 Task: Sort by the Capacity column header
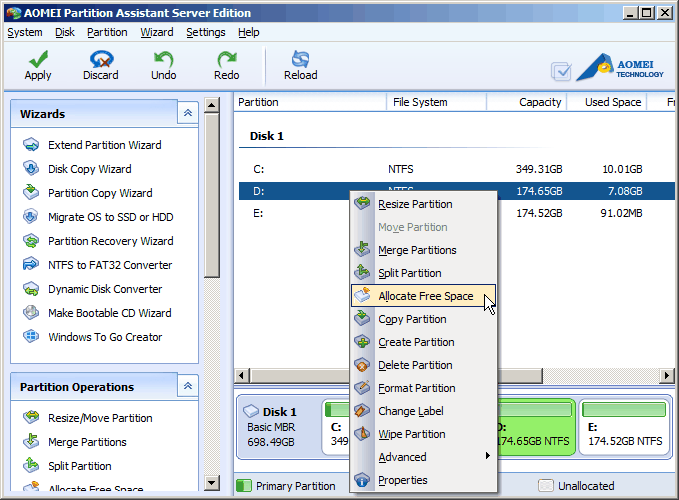527,102
